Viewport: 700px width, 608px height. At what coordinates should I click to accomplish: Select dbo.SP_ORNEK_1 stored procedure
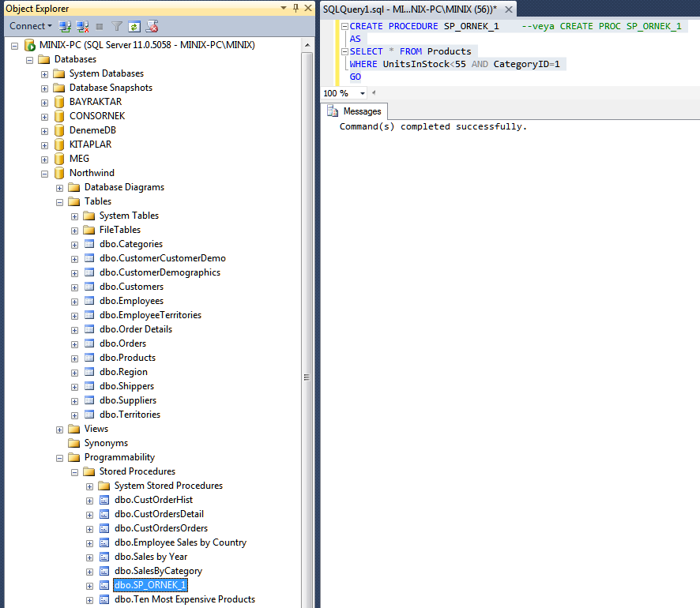click(x=150, y=585)
